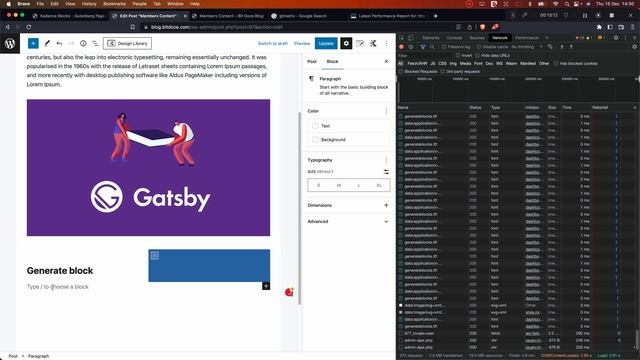Clear the network log
640x360 pixels.
click(x=411, y=47)
